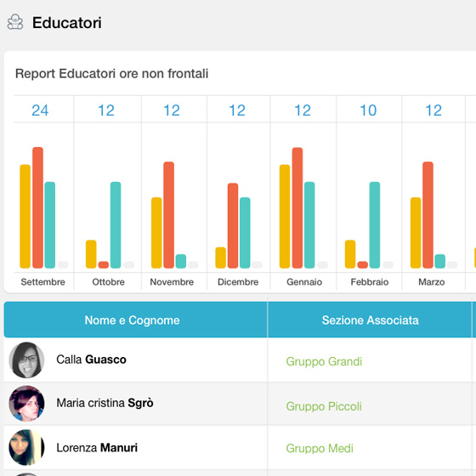Select the Marzo total value 12
This screenshot has width=476, height=476.
[x=433, y=110]
